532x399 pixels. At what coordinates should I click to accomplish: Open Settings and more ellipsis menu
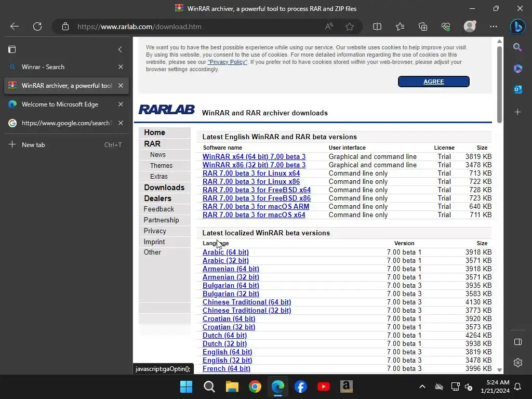[x=494, y=26]
